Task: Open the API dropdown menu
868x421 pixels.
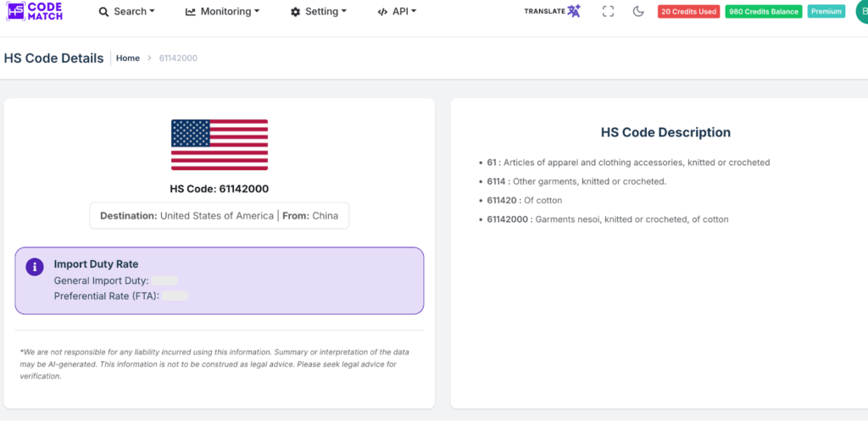Action: 404,12
